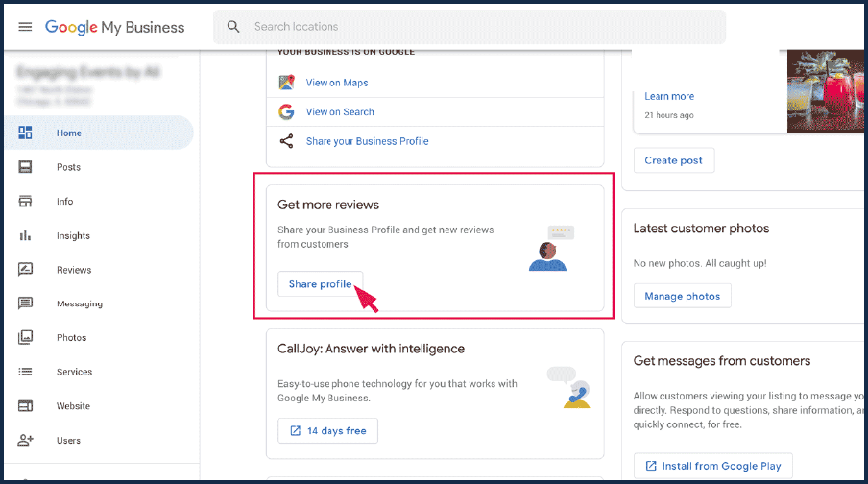Open the Website section
The width and height of the screenshot is (868, 484).
click(73, 406)
